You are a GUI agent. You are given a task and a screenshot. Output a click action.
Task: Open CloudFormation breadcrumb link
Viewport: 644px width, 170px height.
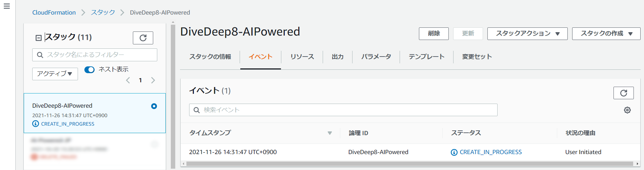tap(54, 13)
